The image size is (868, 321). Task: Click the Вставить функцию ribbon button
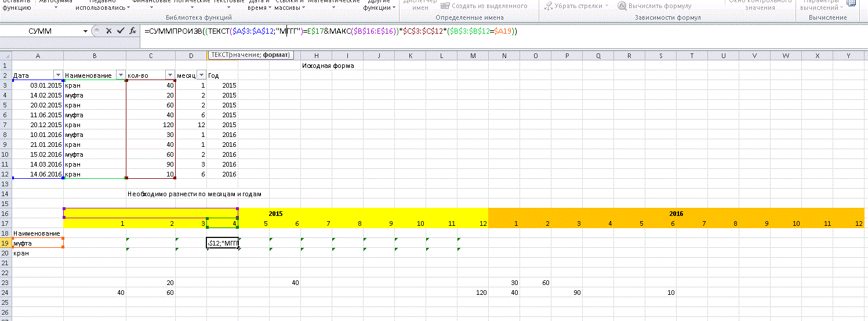click(x=17, y=5)
